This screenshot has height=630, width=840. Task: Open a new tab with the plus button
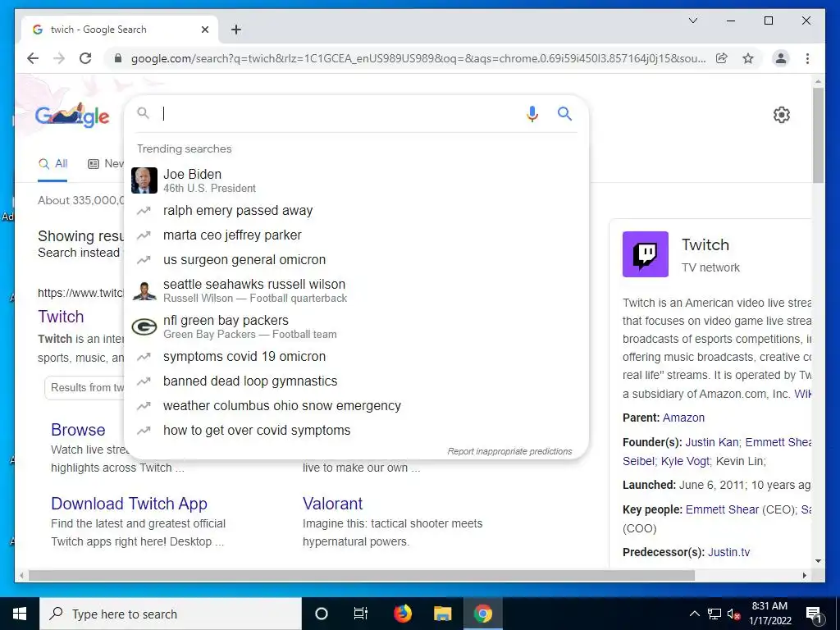pos(236,30)
